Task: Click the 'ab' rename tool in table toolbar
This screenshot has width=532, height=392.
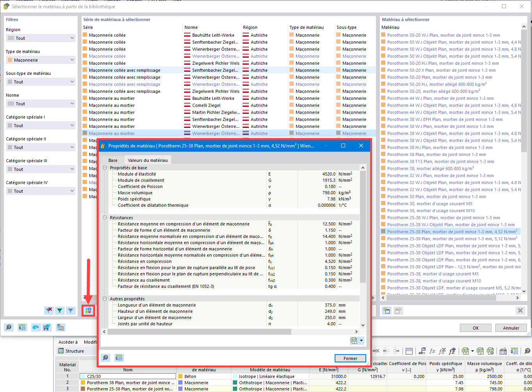Action: tap(422, 351)
